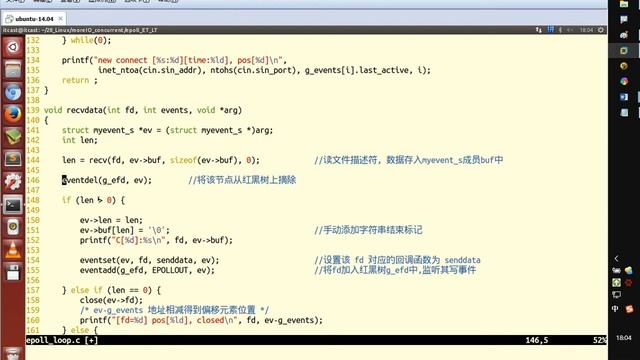Open Sublime Text from the launcher

[x=13, y=159]
